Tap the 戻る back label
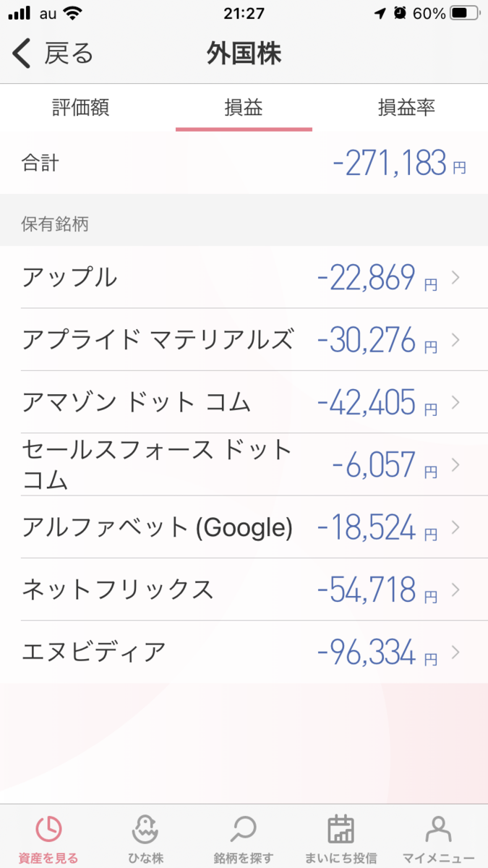488x868 pixels. coord(69,54)
